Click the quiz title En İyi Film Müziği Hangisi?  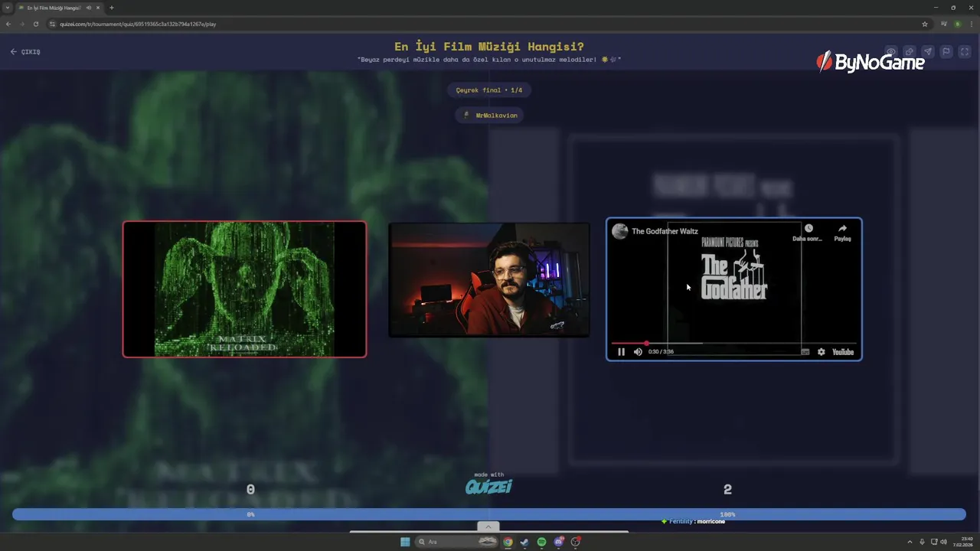[489, 47]
